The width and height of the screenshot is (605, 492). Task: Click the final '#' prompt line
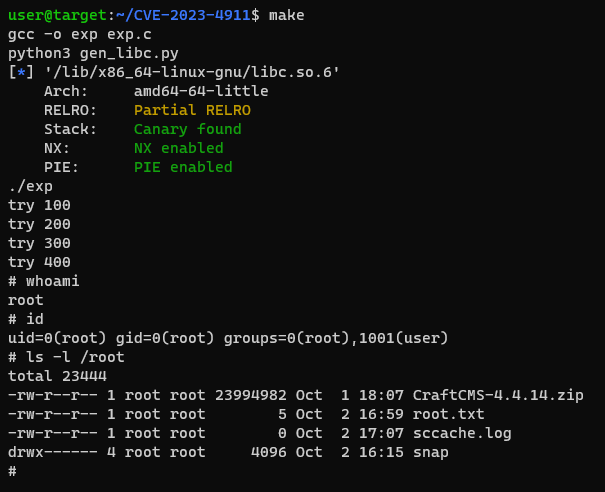pyautogui.click(x=12, y=471)
